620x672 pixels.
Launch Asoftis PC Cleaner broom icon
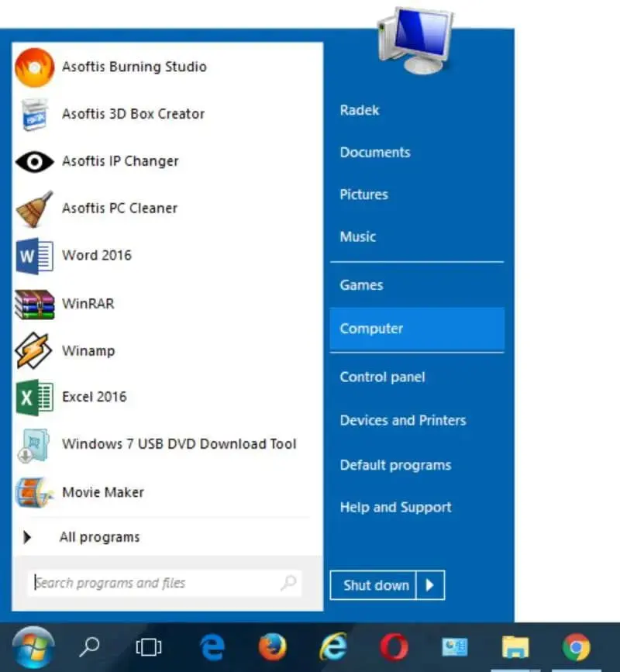click(34, 208)
